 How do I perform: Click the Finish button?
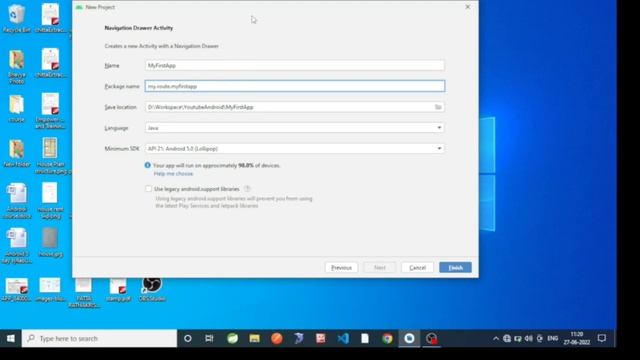coord(455,267)
